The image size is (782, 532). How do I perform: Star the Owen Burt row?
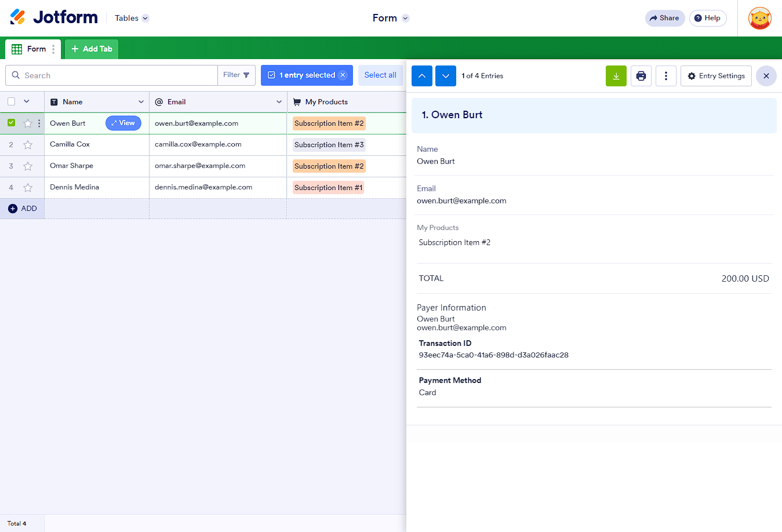28,123
